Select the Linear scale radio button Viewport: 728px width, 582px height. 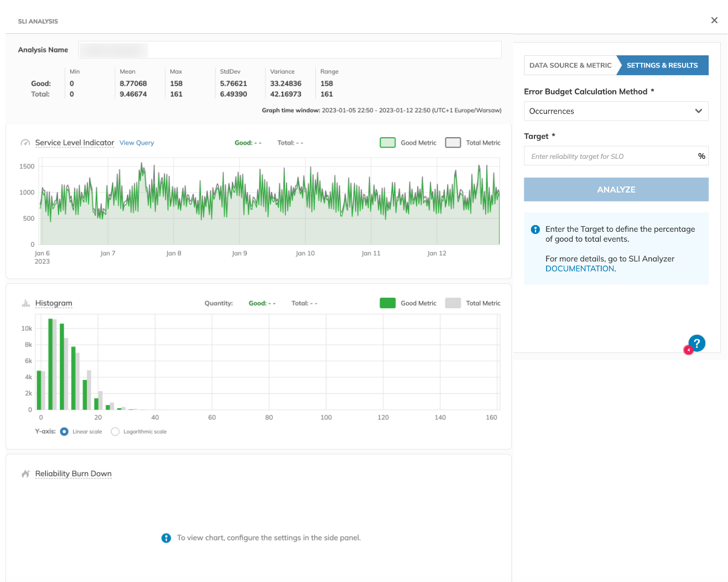click(x=64, y=432)
